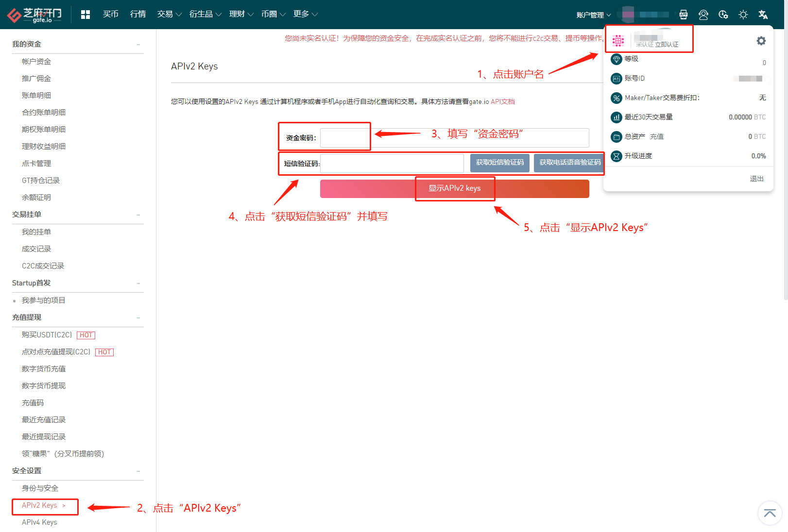The width and height of the screenshot is (788, 532).
Task: Open the language translation icon
Action: click(x=763, y=15)
